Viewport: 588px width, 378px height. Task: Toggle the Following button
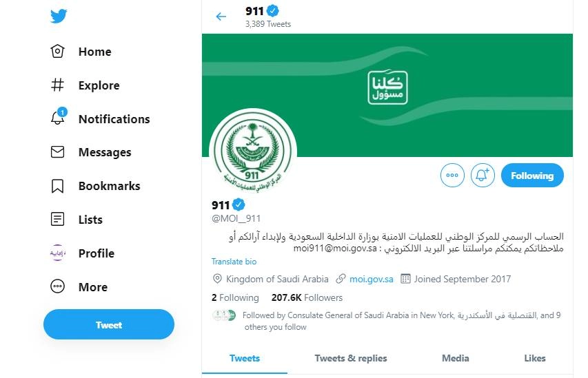pyautogui.click(x=531, y=176)
